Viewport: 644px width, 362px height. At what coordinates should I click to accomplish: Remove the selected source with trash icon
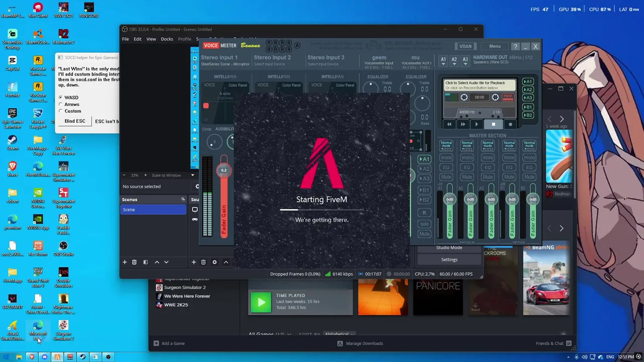pos(203,262)
